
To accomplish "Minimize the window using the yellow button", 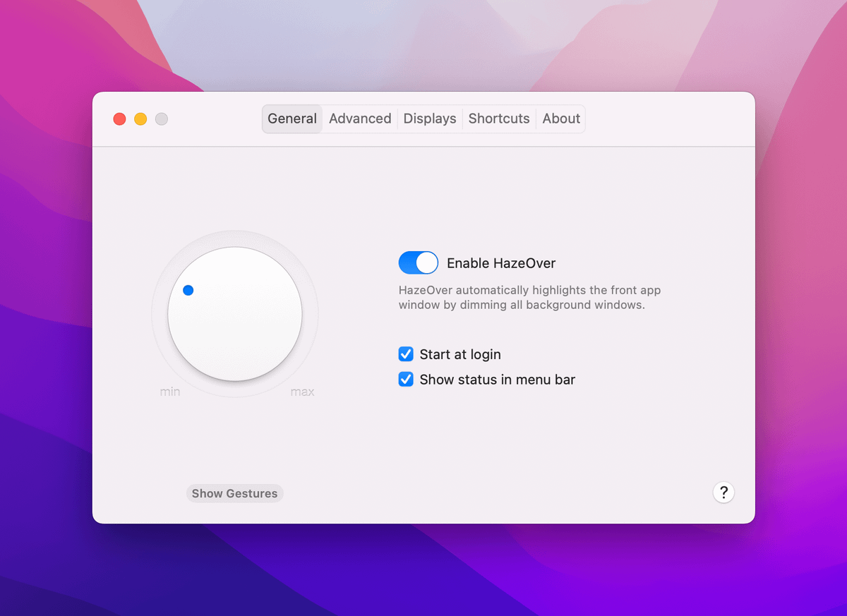I will coord(140,119).
